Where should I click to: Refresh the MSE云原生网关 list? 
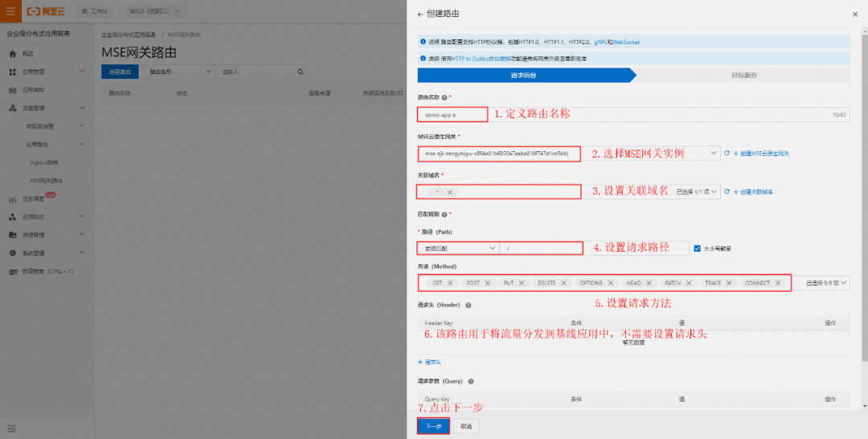pyautogui.click(x=727, y=154)
